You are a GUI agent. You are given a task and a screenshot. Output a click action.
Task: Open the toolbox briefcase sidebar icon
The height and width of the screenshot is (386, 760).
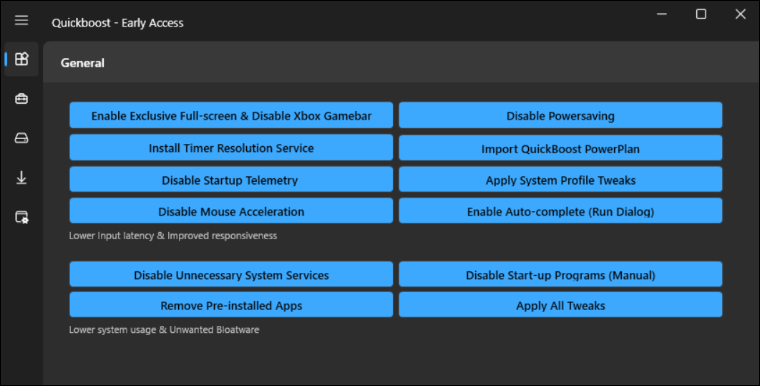pos(21,99)
